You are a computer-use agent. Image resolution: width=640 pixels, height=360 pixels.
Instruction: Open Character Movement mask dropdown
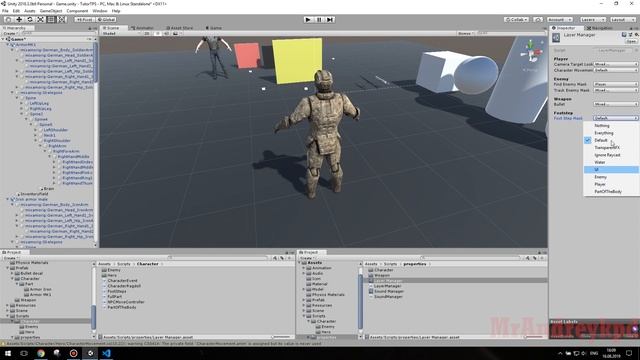(616, 70)
